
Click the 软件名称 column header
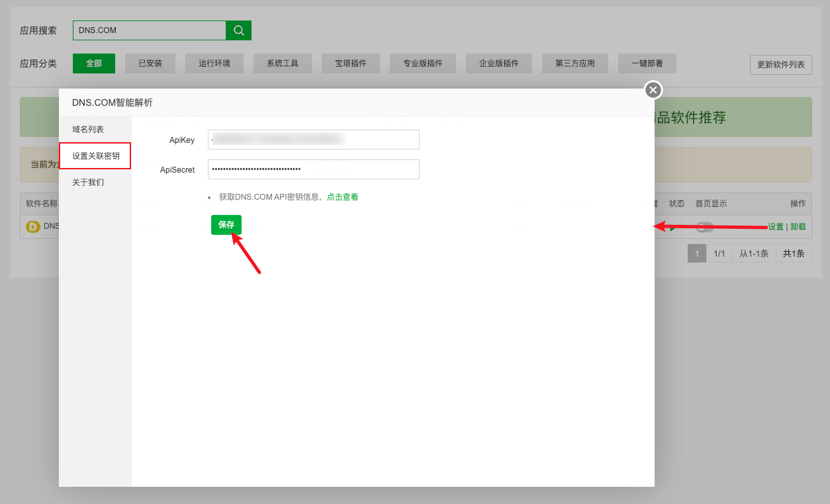click(x=42, y=204)
